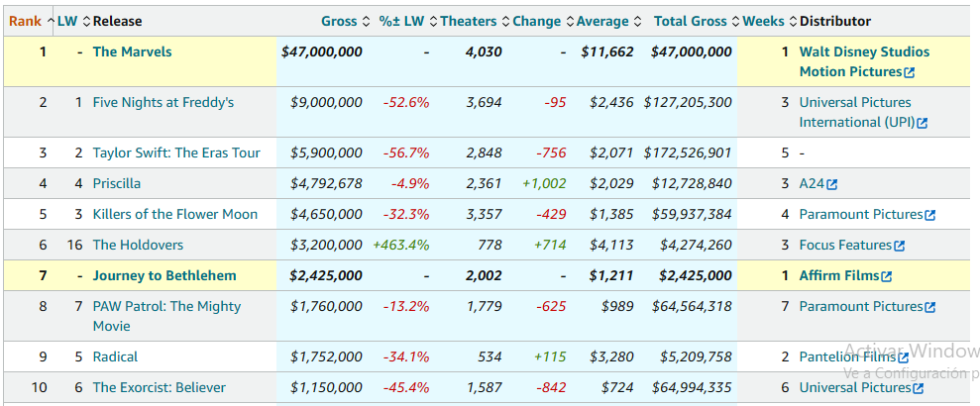This screenshot has width=980, height=406.
Task: Open The Holdovers release link
Action: [x=138, y=245]
